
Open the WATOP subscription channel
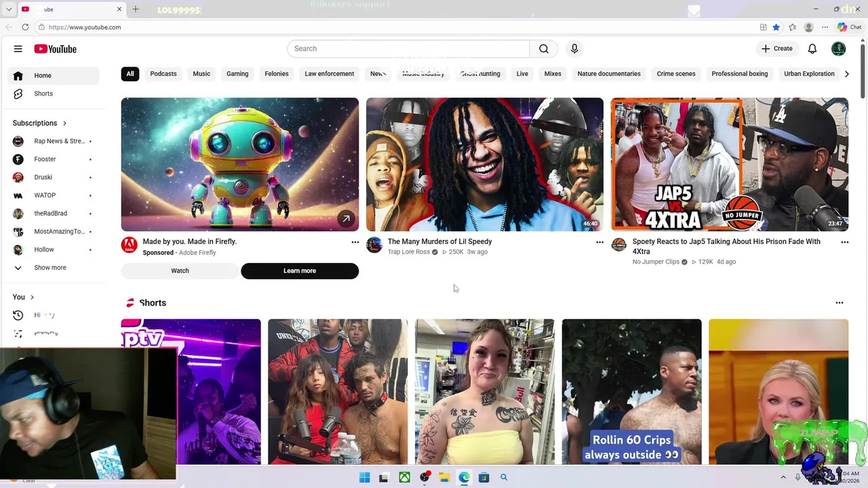click(53, 195)
